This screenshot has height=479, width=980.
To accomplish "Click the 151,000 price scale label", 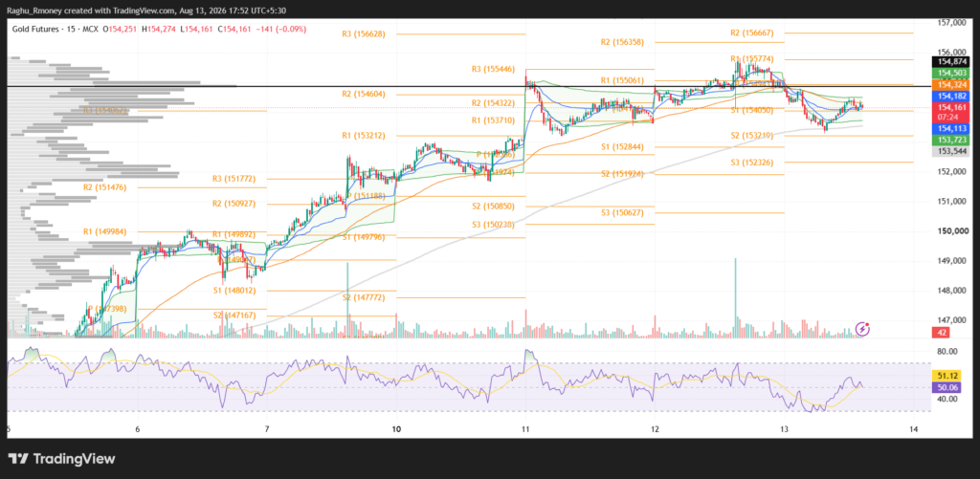I will (952, 201).
